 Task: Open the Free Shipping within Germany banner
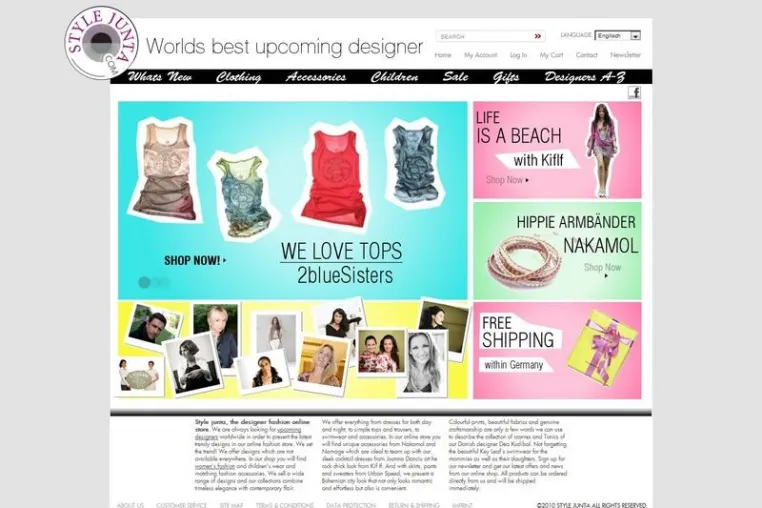557,350
